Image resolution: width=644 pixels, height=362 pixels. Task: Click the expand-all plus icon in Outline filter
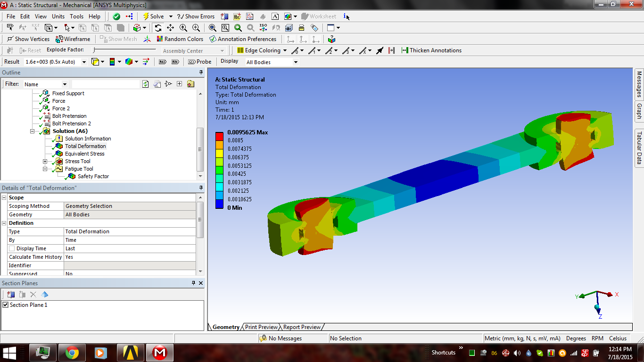(179, 84)
